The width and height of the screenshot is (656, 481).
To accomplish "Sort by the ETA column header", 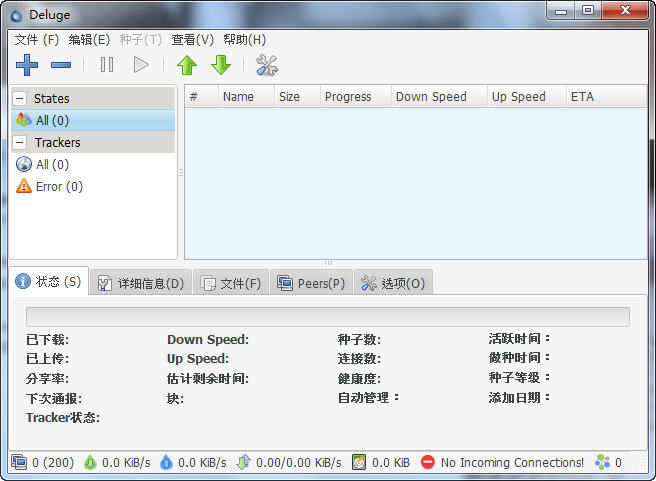I will click(607, 97).
